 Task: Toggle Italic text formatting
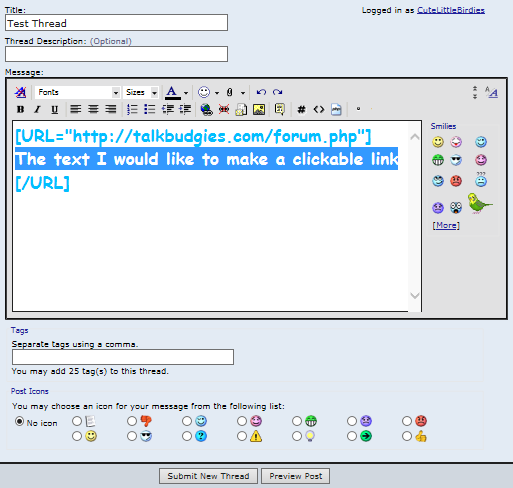tap(37, 109)
